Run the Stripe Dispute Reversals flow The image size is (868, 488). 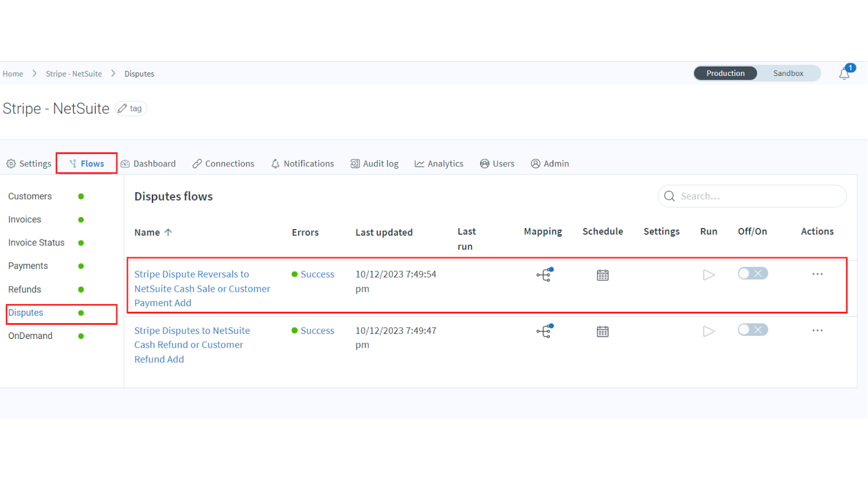[x=709, y=275]
